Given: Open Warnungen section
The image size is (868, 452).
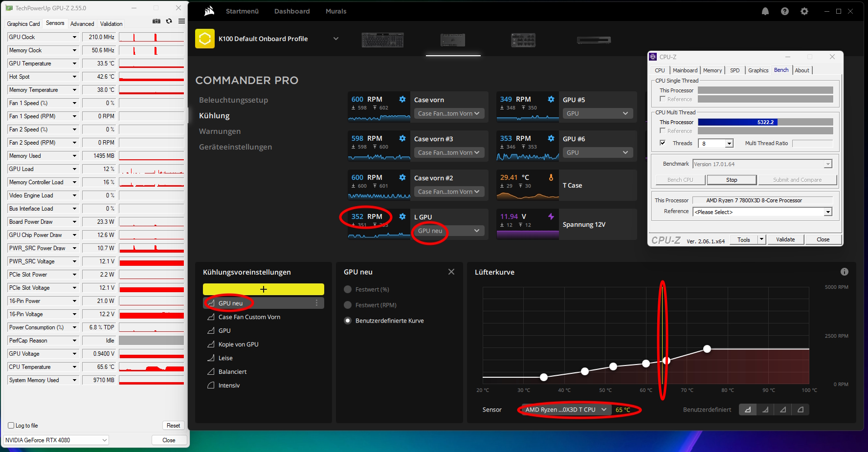Looking at the screenshot, I should click(220, 131).
